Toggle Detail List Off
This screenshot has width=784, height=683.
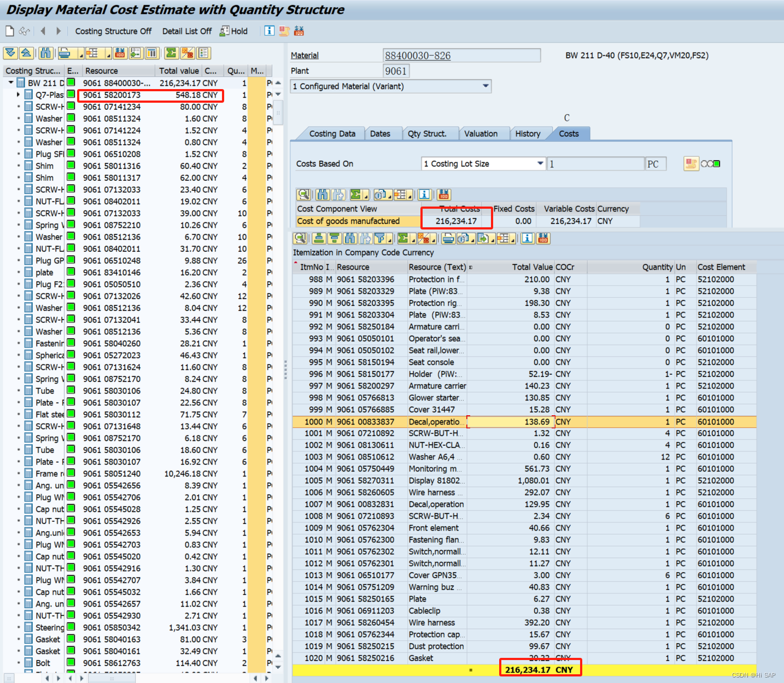tap(187, 31)
